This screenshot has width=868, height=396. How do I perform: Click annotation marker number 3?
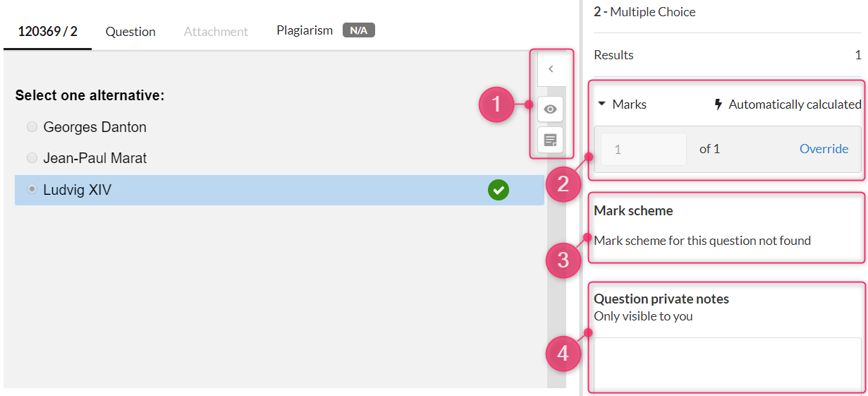(x=563, y=260)
